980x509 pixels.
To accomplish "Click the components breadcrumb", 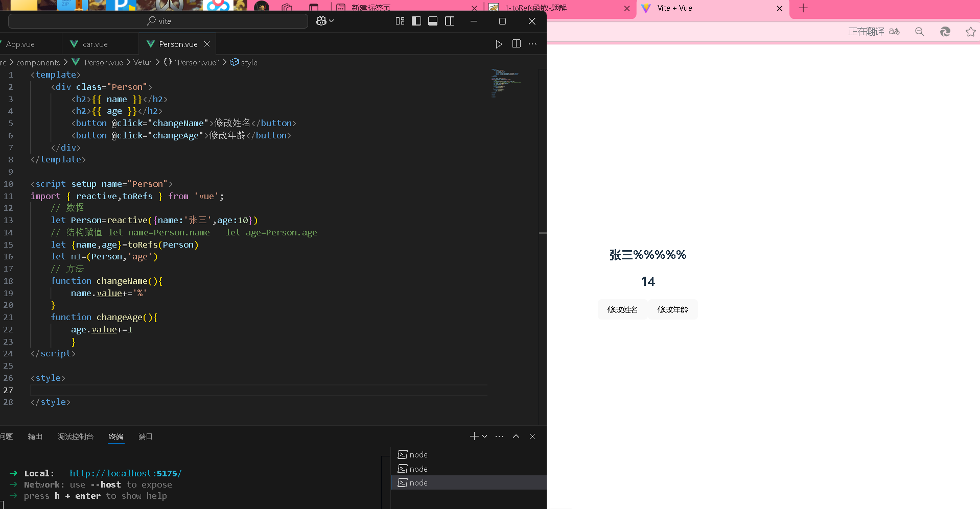I will pyautogui.click(x=38, y=62).
